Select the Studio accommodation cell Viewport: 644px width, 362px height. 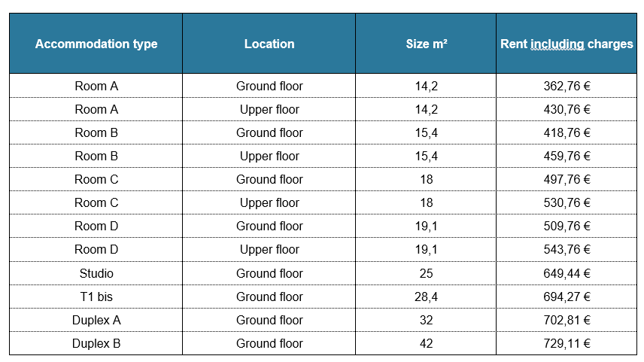[x=96, y=273]
